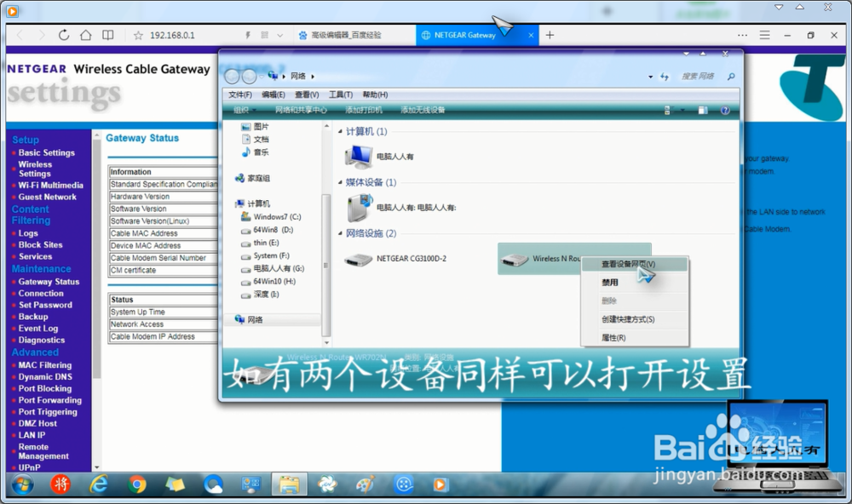This screenshot has width=852, height=504.
Task: Open Guest Network link
Action: [47, 197]
